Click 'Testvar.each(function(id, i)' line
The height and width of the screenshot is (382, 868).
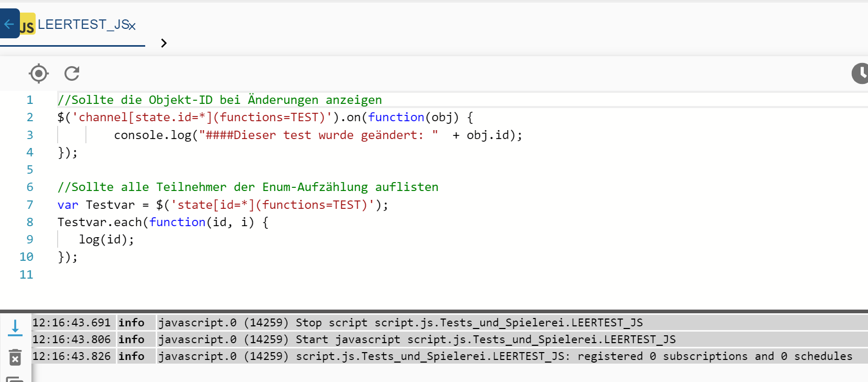click(163, 222)
